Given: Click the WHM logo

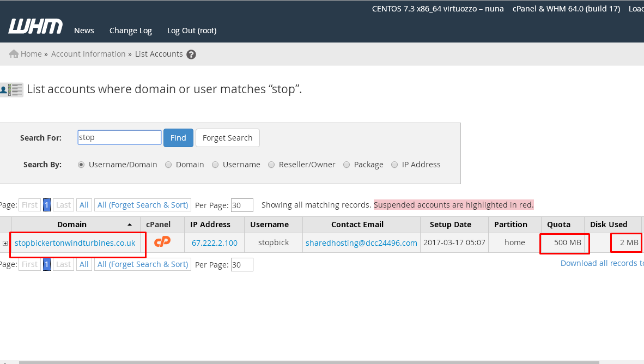Looking at the screenshot, I should pyautogui.click(x=35, y=26).
